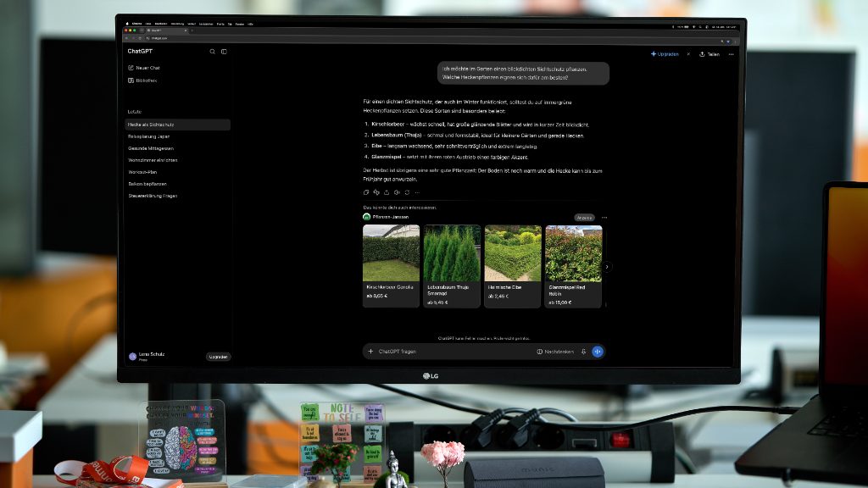The height and width of the screenshot is (488, 868).
Task: Click the plus attachment icon in the composer
Action: [x=371, y=352]
